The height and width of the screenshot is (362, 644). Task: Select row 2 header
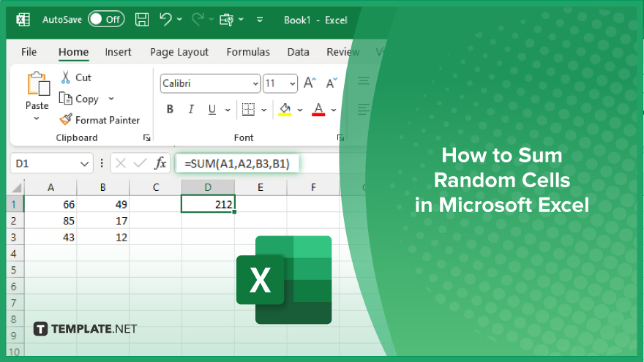15,221
